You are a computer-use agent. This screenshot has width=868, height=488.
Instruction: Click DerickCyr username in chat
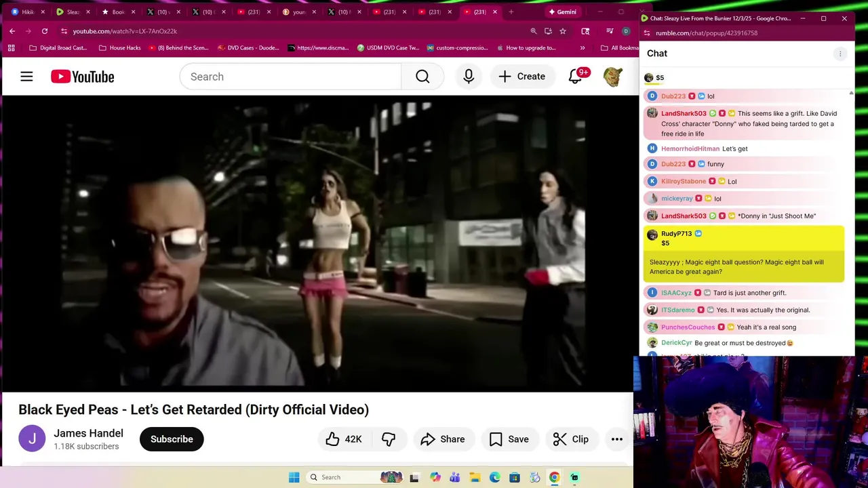point(676,343)
